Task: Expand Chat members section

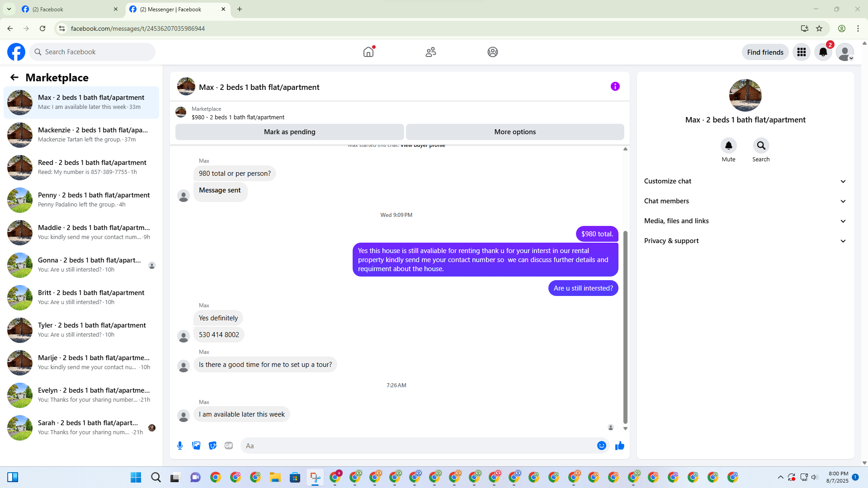Action: coord(745,201)
